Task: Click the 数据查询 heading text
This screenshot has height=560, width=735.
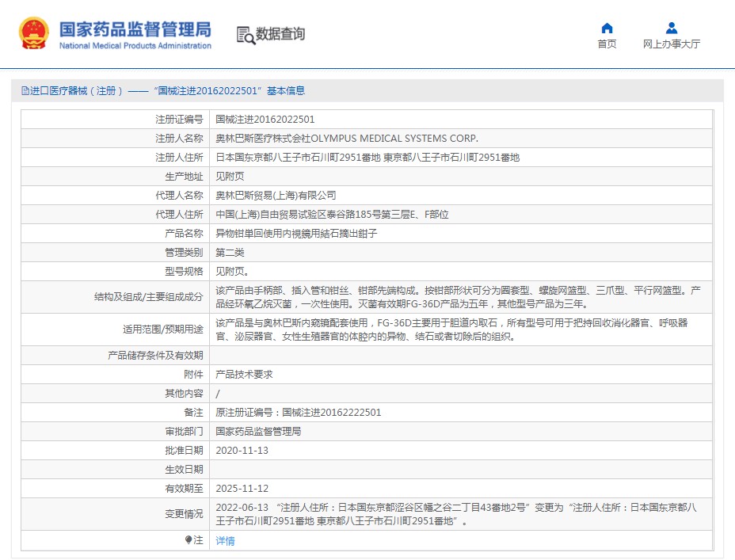Action: point(280,34)
